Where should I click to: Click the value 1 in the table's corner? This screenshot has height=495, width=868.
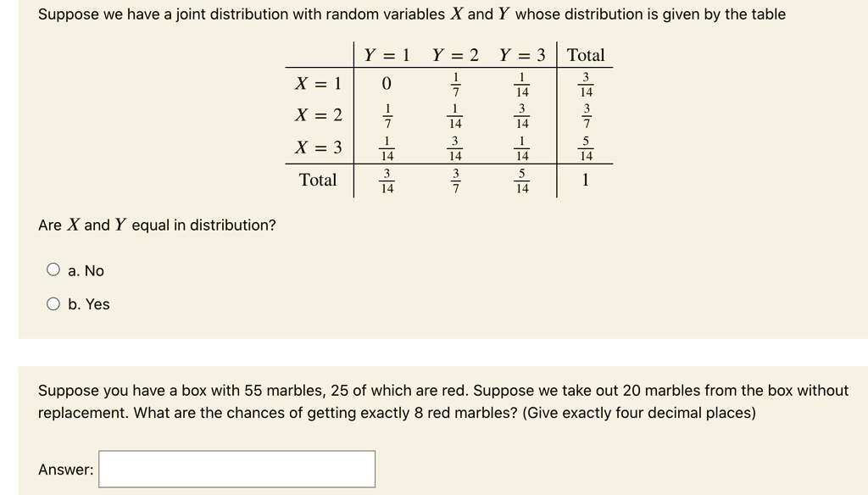pos(585,180)
